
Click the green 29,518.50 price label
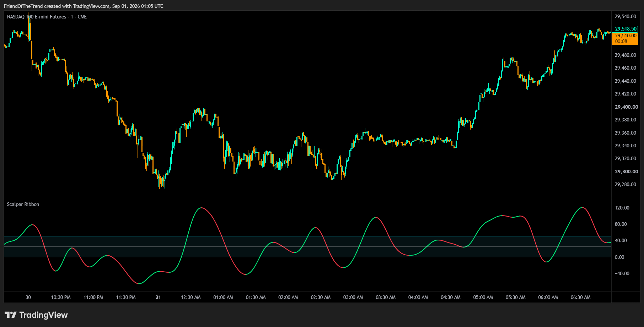(x=626, y=29)
